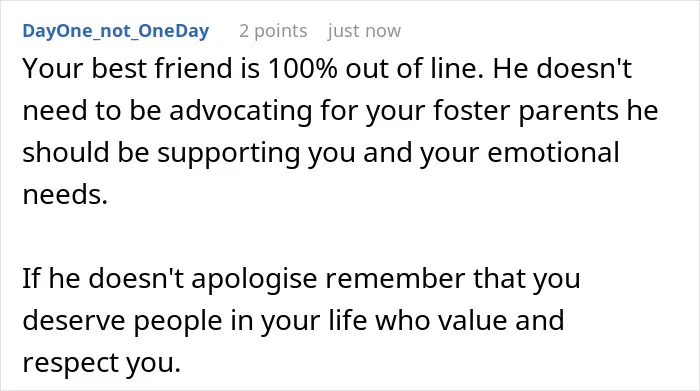Open the DayOne_not_OneDay user profile
This screenshot has height=391, width=700.
pyautogui.click(x=116, y=31)
